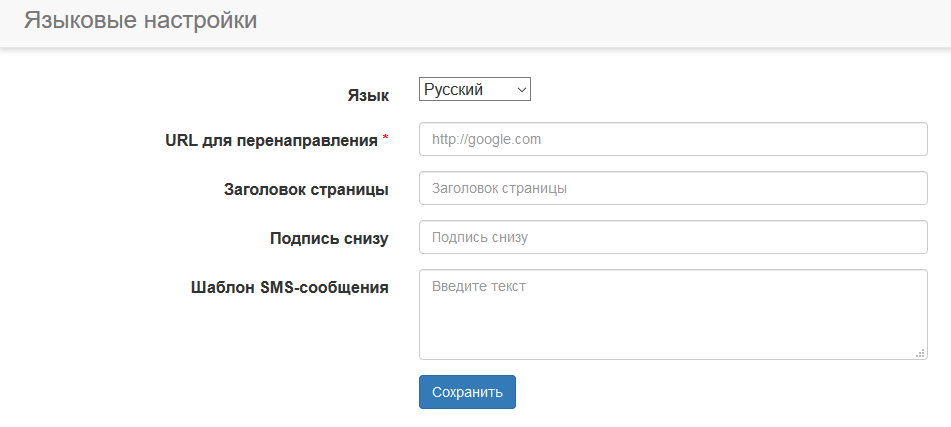Click the Язык field label
Screen dimensions: 951x427
tap(367, 95)
